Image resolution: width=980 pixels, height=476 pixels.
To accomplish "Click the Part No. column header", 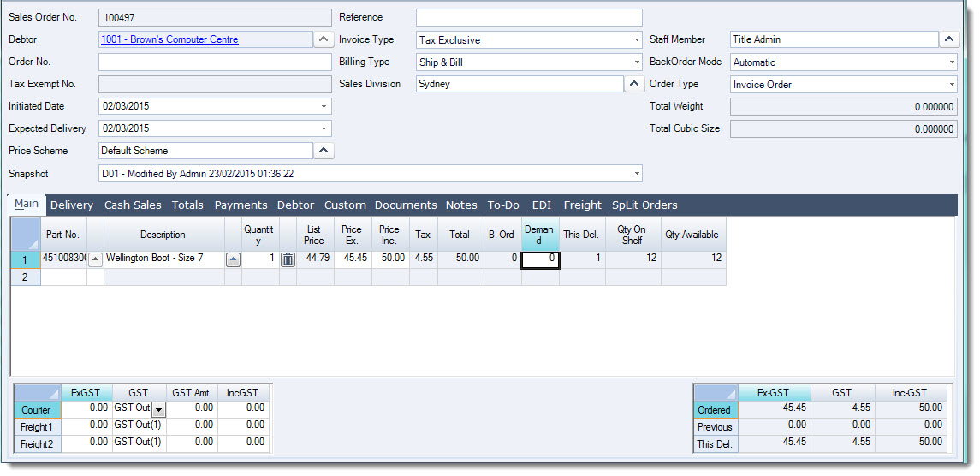I will 63,235.
